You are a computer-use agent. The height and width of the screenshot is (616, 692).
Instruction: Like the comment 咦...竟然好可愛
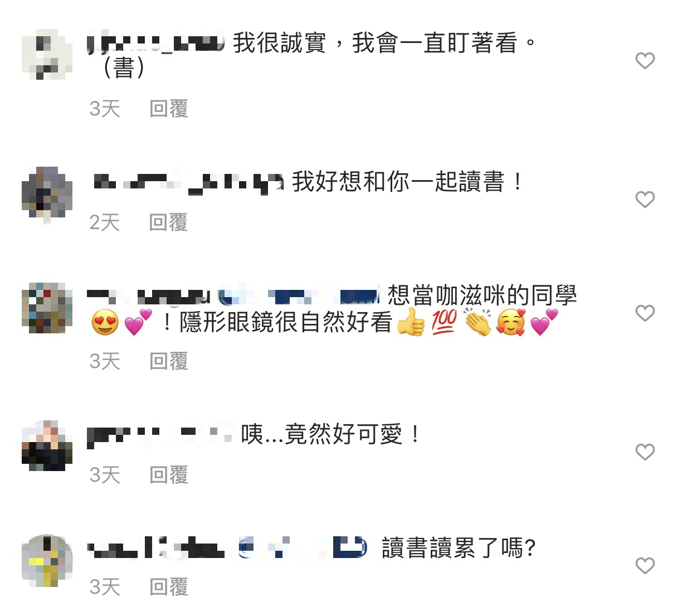pos(645,452)
